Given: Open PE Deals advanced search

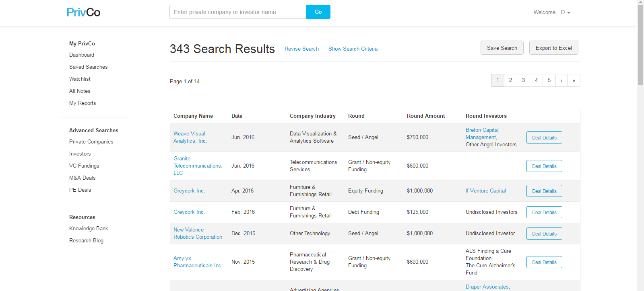Looking at the screenshot, I should click(80, 190).
